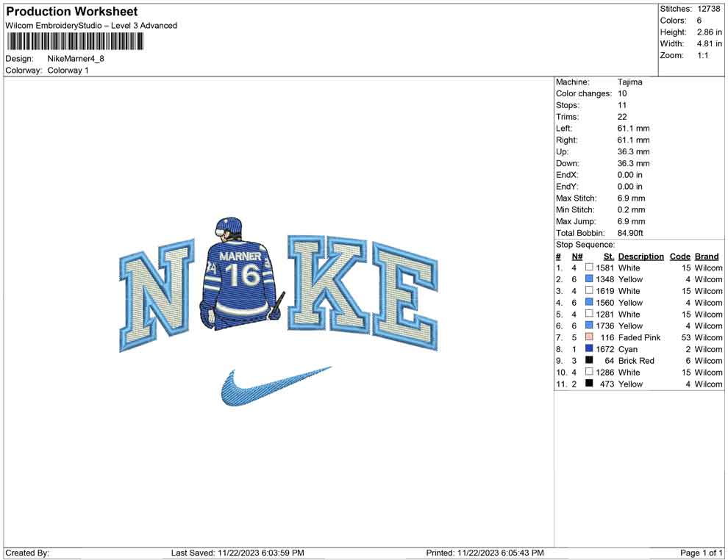Click the Colorway 1 value
This screenshot has height=560, width=728.
(x=68, y=71)
